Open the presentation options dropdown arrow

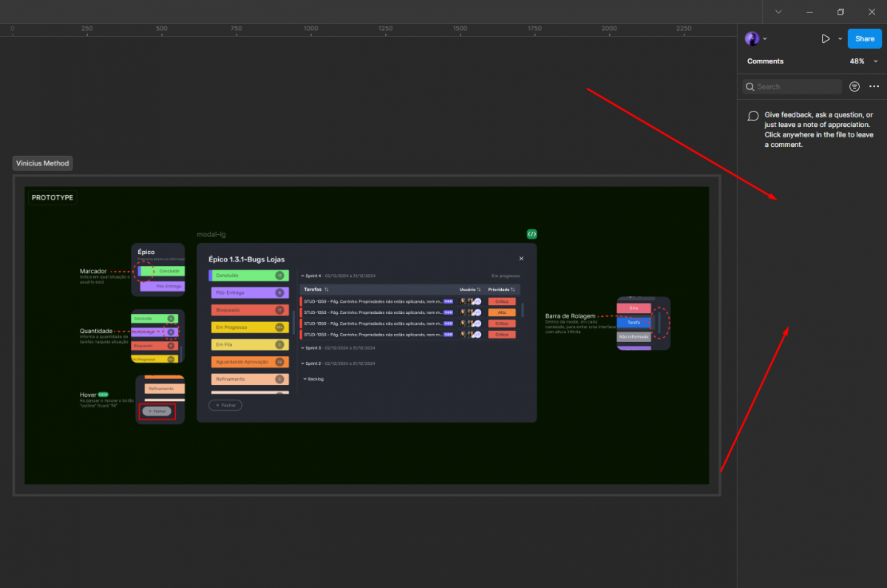coord(840,38)
